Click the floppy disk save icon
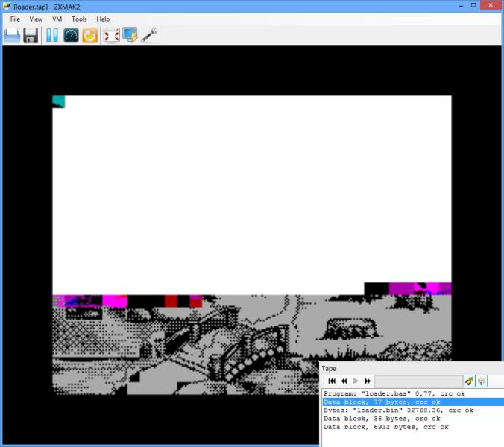The width and height of the screenshot is (504, 447). pyautogui.click(x=31, y=35)
